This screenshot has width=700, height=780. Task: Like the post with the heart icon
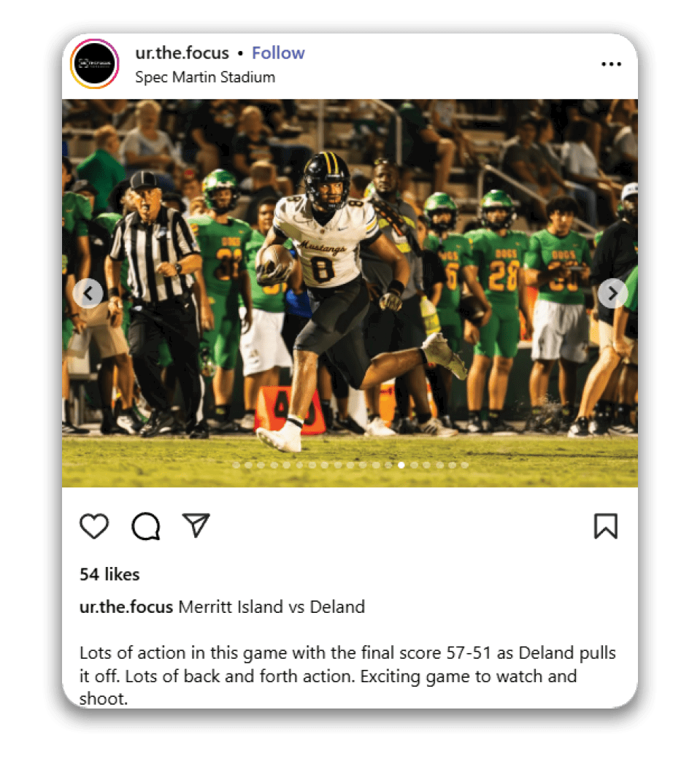tap(94, 526)
